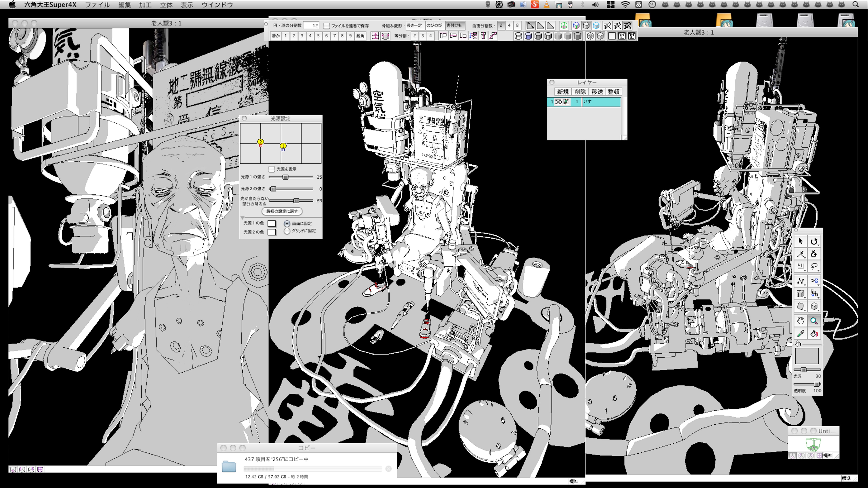Cancel copy with the progress stop button

pos(388,469)
